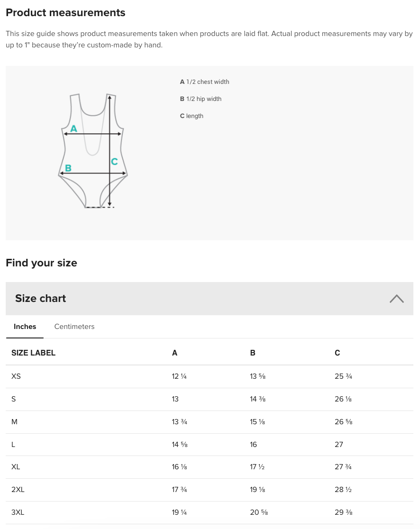Screen dimensions: 420x529
Task: Click the teal B label on diagram
Action: [x=68, y=168]
